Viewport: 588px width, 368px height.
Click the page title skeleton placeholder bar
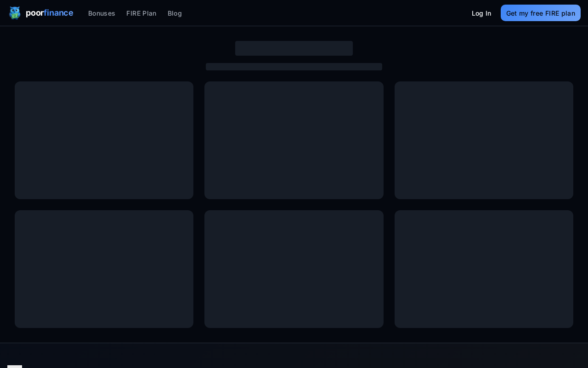(294, 48)
